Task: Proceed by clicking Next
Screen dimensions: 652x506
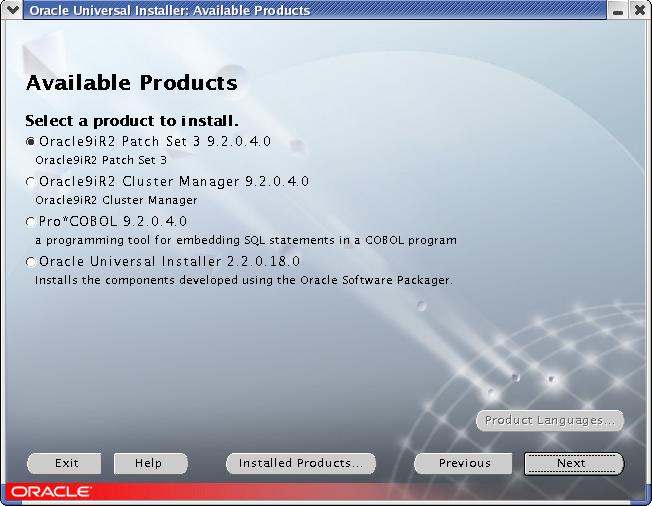Action: 573,463
